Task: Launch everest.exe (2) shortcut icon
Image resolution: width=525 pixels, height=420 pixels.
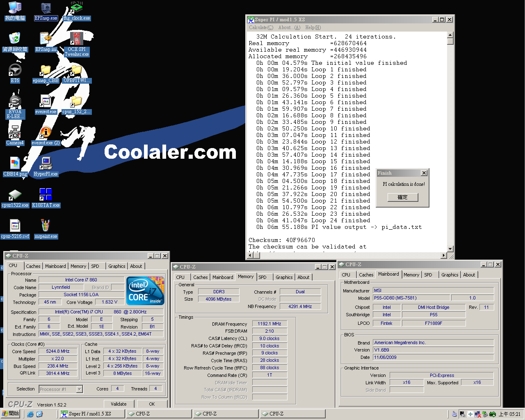Action: (x=46, y=136)
